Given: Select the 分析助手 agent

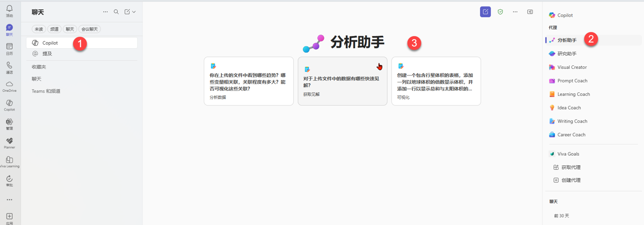Looking at the screenshot, I should pos(593,40).
